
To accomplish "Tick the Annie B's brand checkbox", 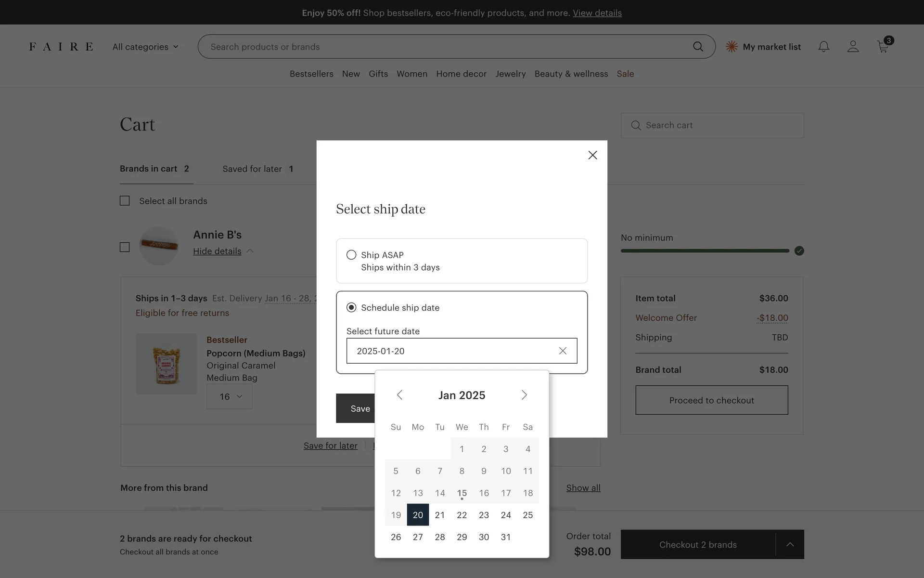I will [125, 247].
